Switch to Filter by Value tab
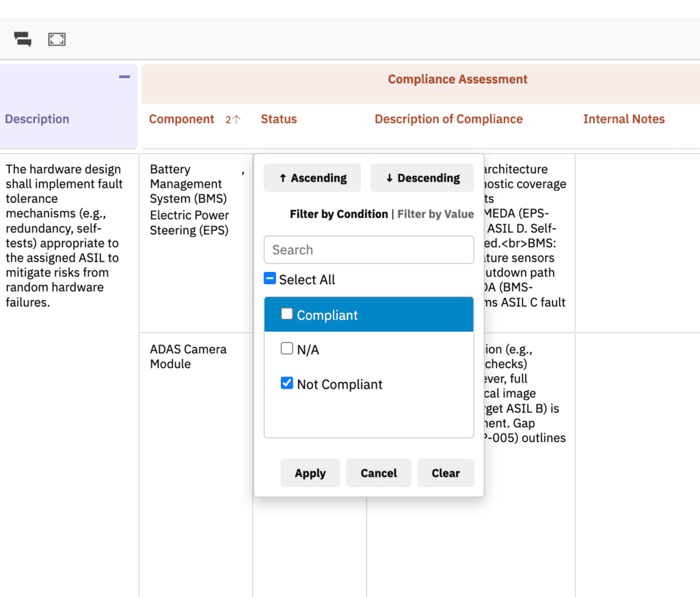700x597 pixels. (x=435, y=214)
